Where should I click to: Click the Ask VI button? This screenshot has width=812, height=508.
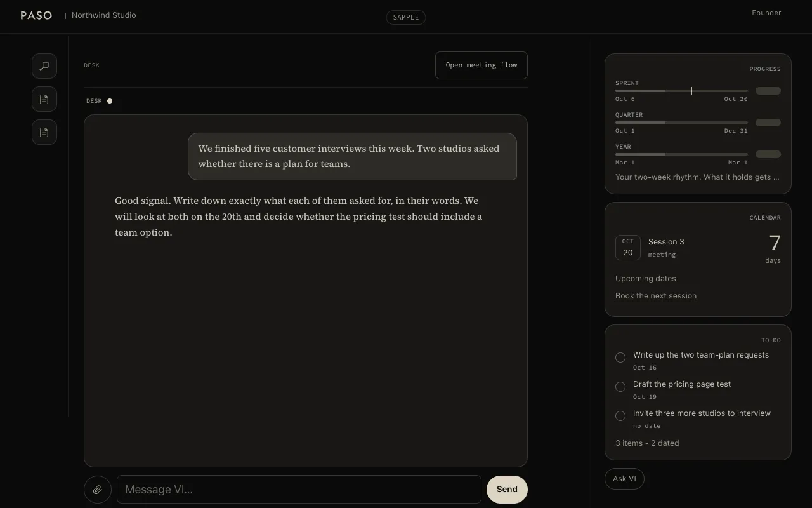pyautogui.click(x=624, y=479)
